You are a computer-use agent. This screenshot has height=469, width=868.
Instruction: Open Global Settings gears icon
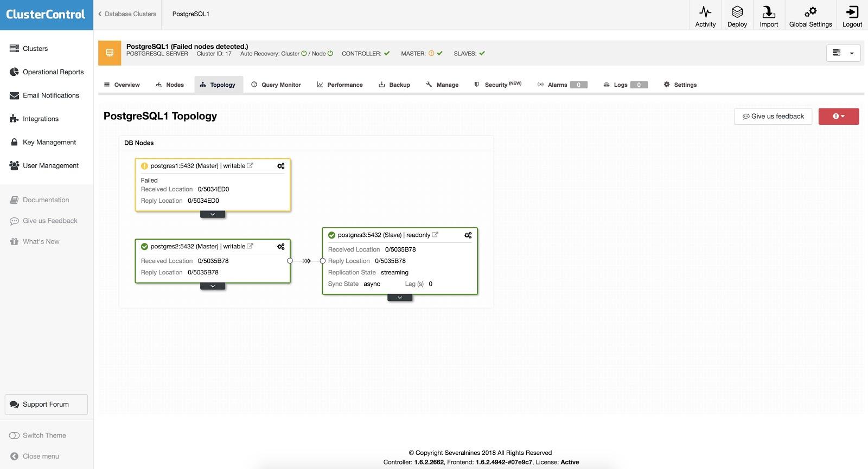[810, 12]
